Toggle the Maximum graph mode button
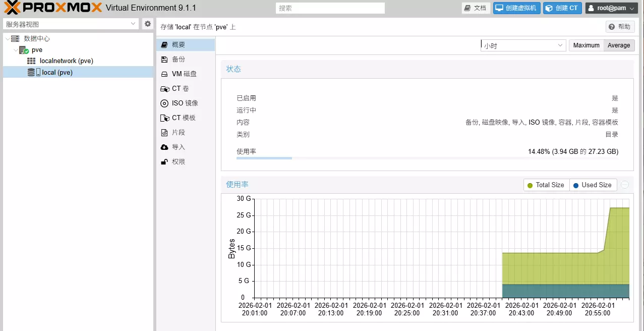Screen dimensions: 644x331 pyautogui.click(x=586, y=45)
